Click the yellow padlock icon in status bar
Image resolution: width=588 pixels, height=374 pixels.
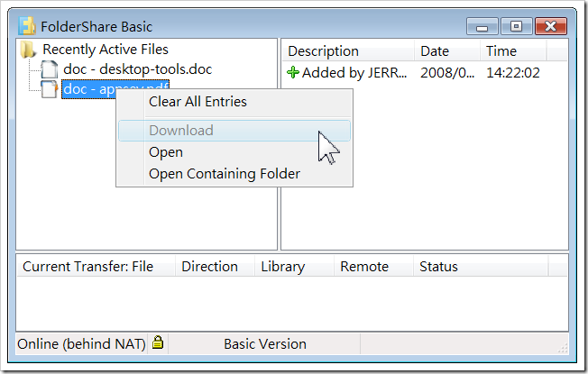click(x=158, y=342)
